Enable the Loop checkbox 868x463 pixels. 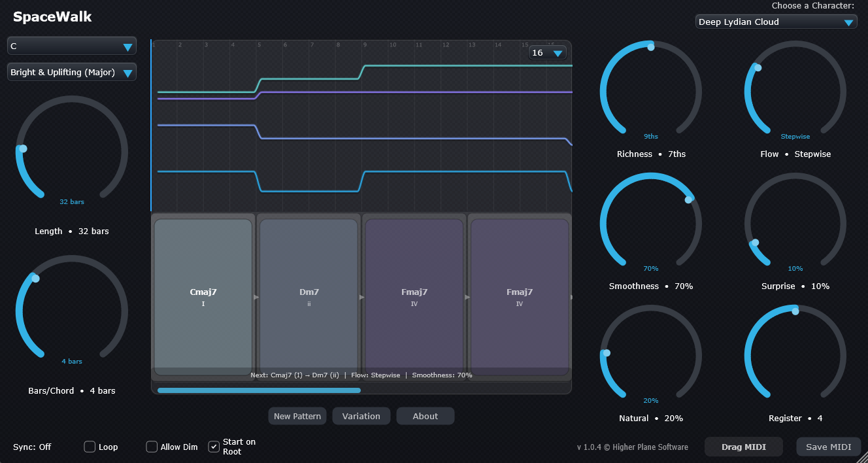(90, 447)
